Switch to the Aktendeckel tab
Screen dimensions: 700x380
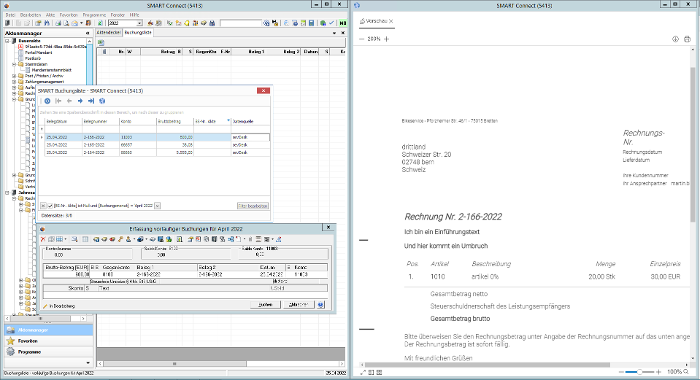108,33
